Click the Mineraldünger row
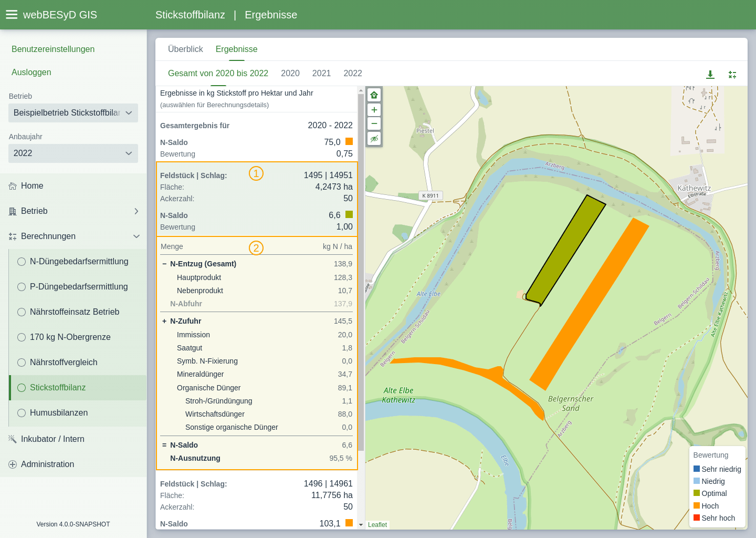756x538 pixels. pos(257,374)
